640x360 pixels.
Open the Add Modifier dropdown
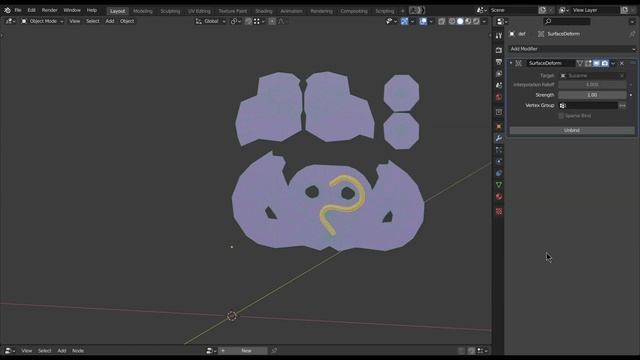(572, 49)
